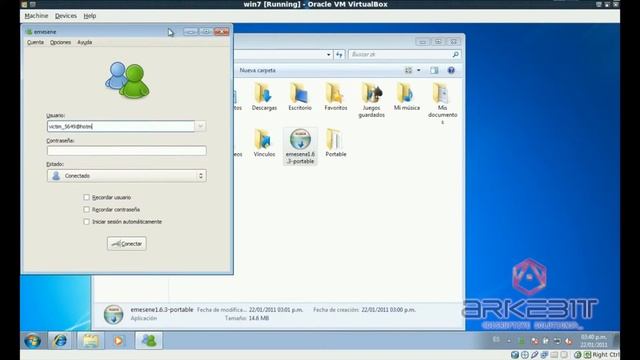Screen dimensions: 640x360
Task: Click the VirtualBox optical disc status icon
Action: pyautogui.click(x=525, y=355)
